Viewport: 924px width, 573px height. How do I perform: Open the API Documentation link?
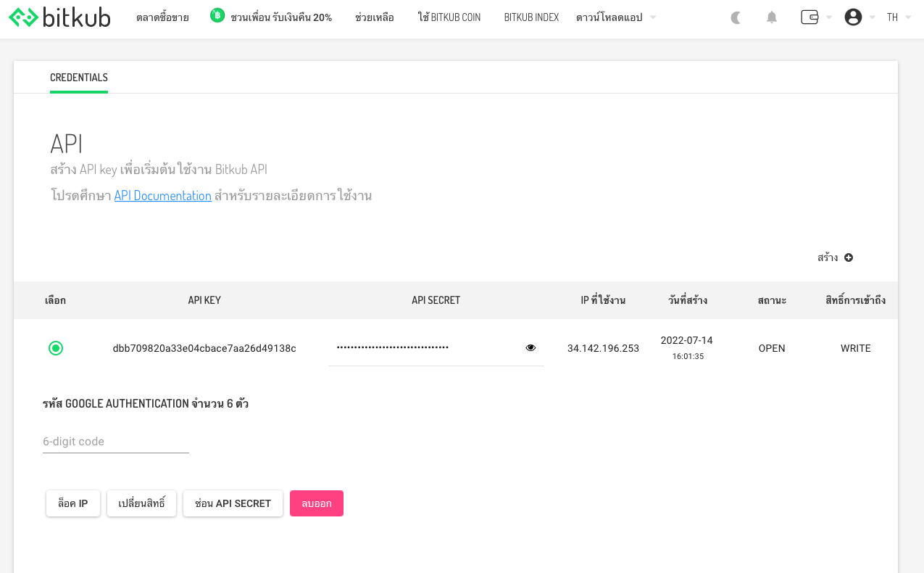tap(162, 195)
